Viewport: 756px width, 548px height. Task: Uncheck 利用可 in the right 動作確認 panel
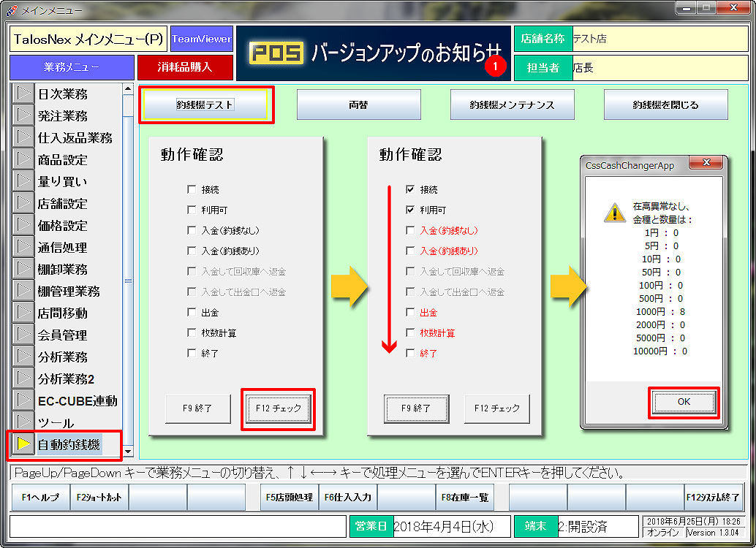coord(410,210)
